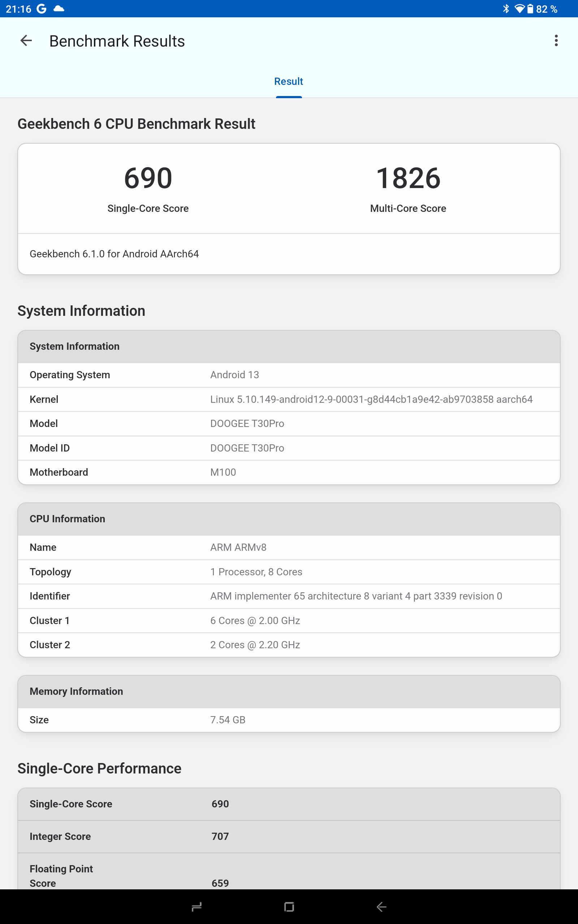Tap the Bluetooth status icon
The width and height of the screenshot is (578, 924).
pyautogui.click(x=506, y=9)
